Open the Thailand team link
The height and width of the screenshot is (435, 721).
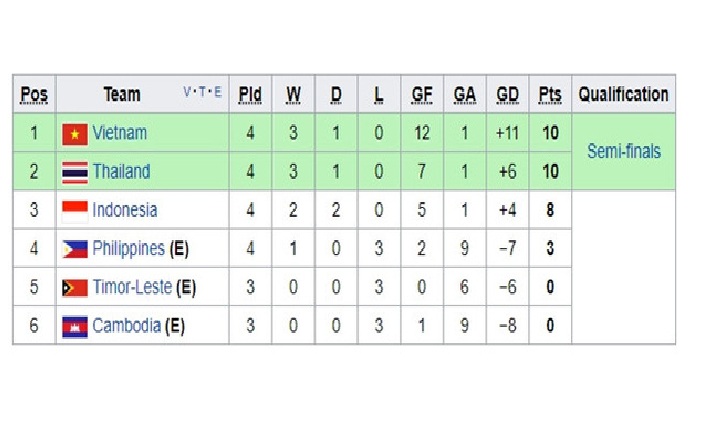[x=121, y=172]
